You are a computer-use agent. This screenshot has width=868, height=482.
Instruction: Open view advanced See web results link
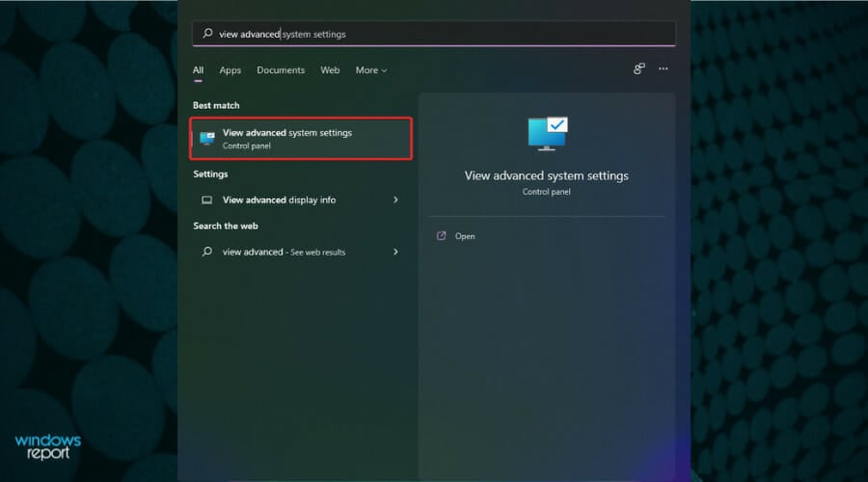pyautogui.click(x=284, y=252)
